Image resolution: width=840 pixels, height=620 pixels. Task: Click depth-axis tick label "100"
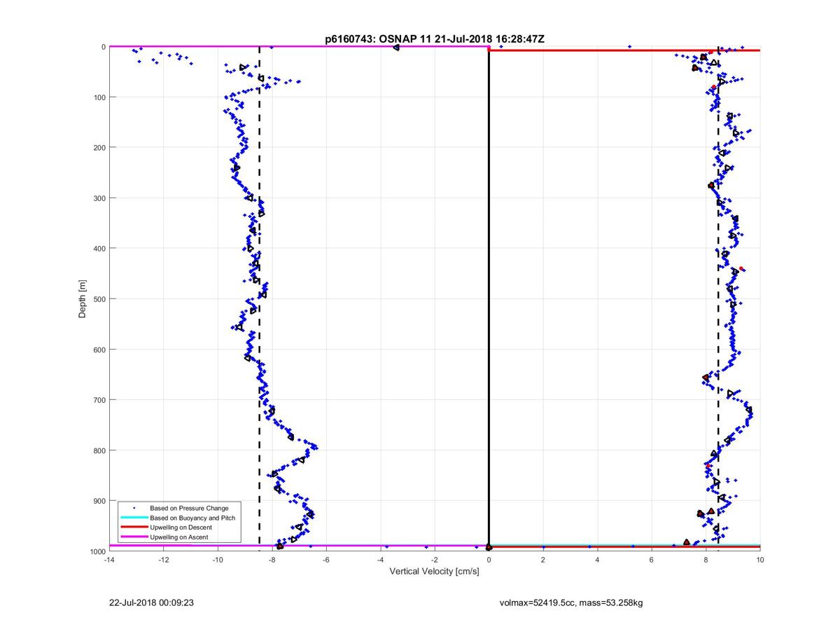[x=99, y=97]
